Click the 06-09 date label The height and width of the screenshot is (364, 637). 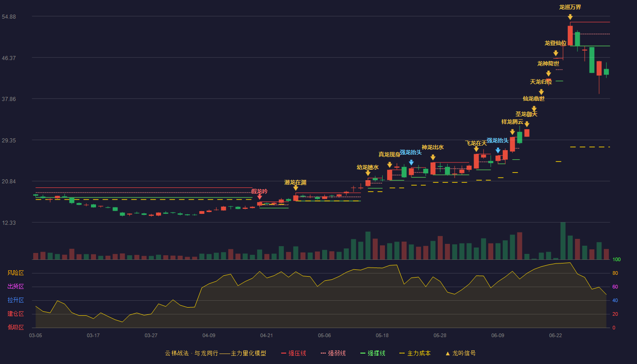tap(498, 335)
